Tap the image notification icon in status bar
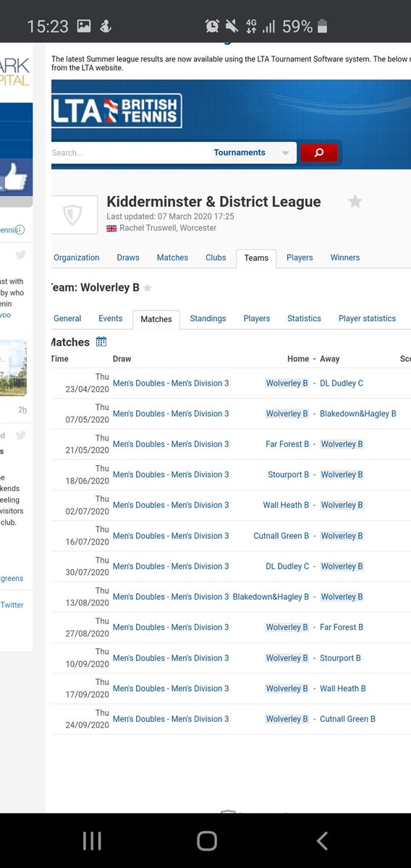Viewport: 411px width, 868px height. 84,27
